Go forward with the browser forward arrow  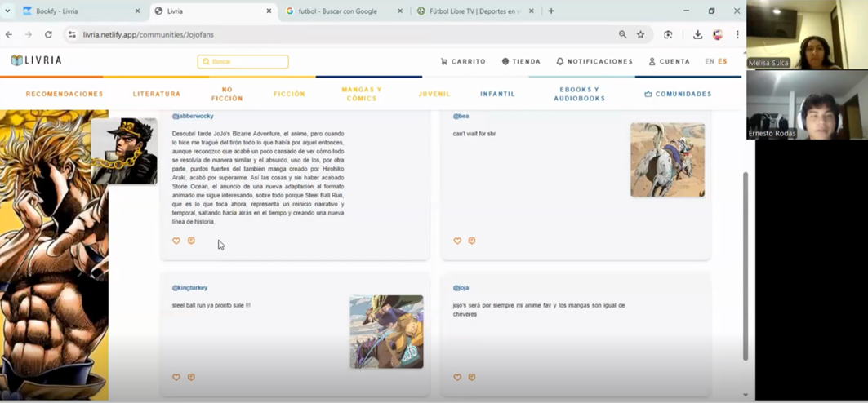(x=29, y=34)
